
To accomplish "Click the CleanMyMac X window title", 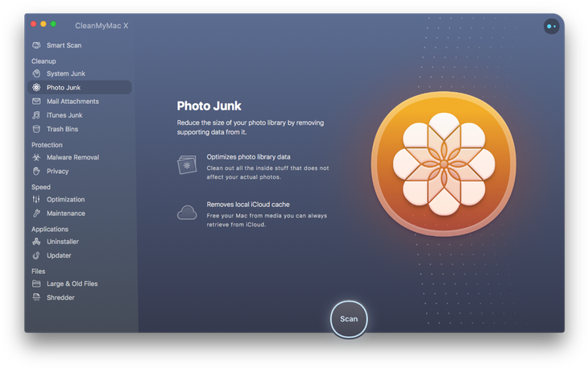I will click(101, 26).
